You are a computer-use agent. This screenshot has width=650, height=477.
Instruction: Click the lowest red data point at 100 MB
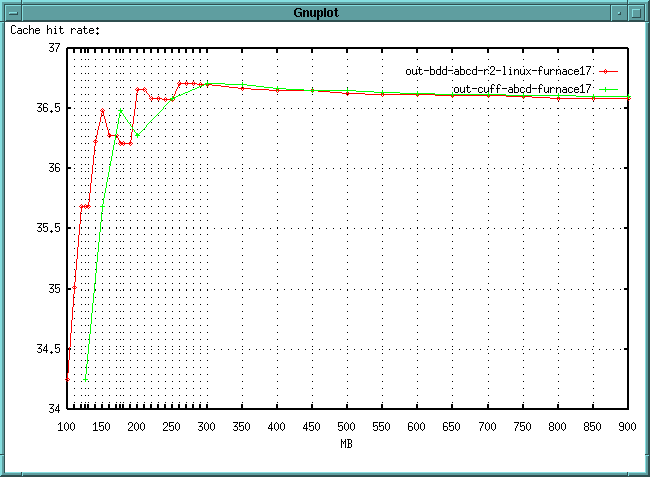click(67, 379)
